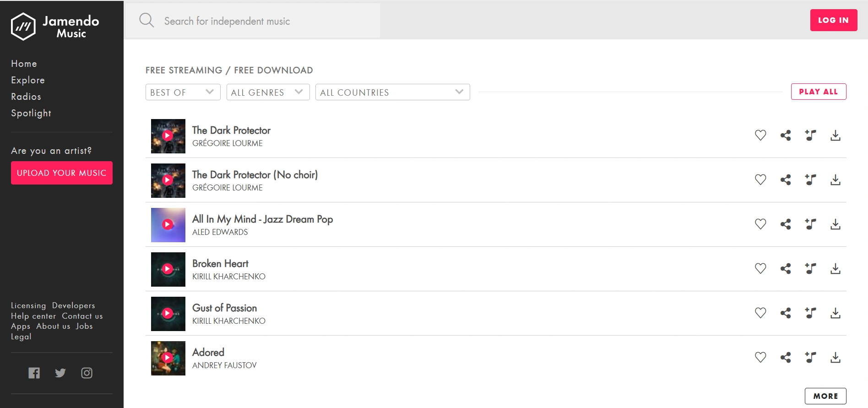Open the About us link
Screen dimensions: 868x408
pyautogui.click(x=53, y=326)
